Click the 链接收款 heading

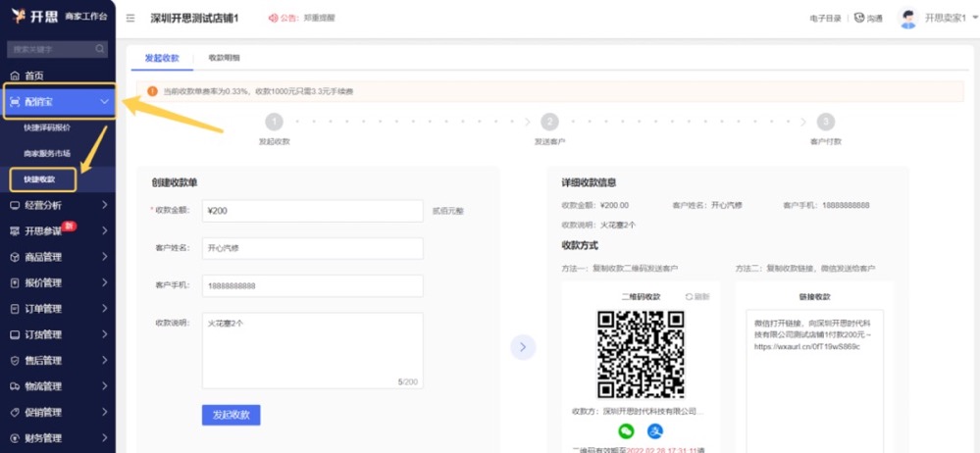pos(814,297)
